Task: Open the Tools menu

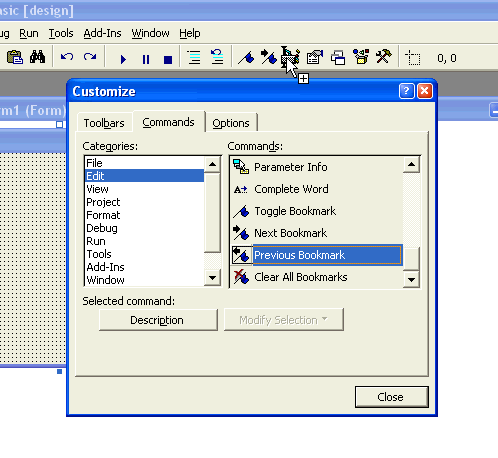Action: [61, 33]
